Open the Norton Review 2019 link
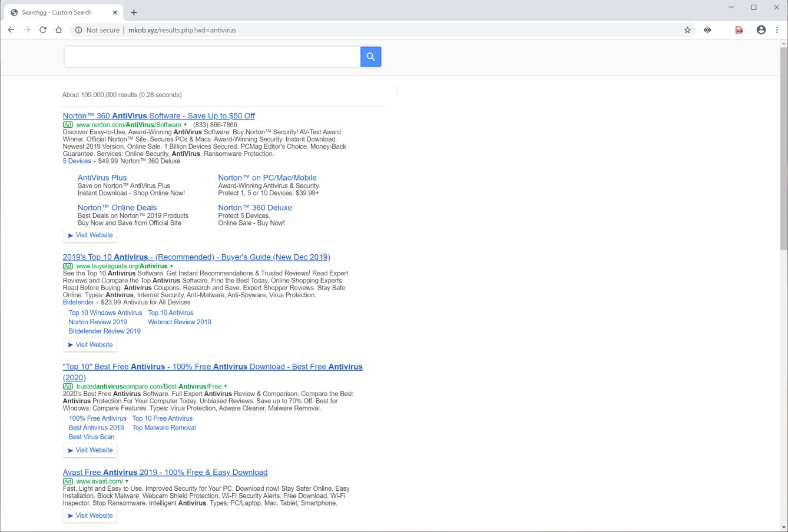Screen dimensions: 788x532 tap(98, 322)
